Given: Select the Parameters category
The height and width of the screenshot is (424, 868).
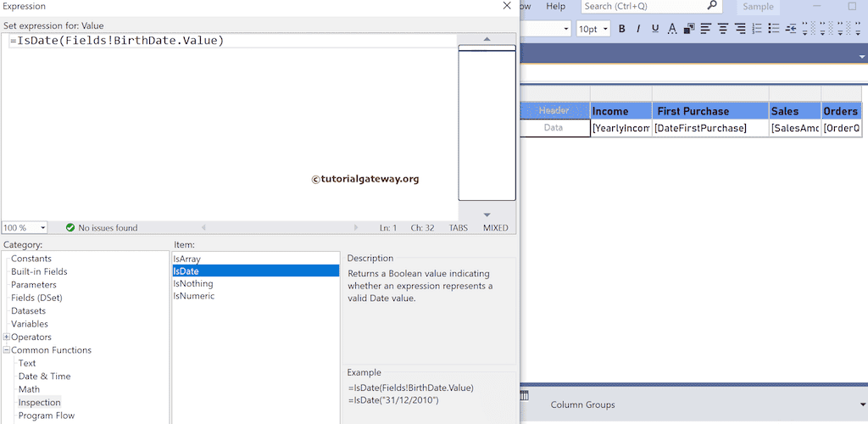Looking at the screenshot, I should click(x=34, y=285).
